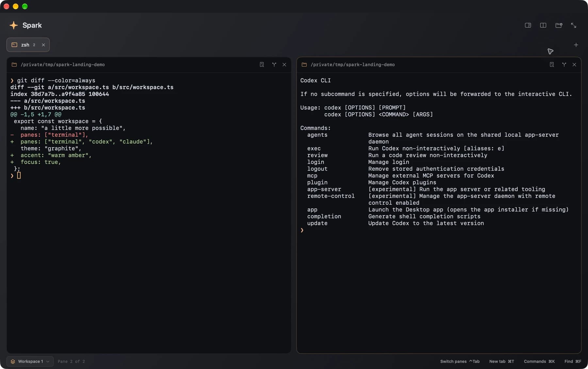Click the removed line panes: ["terminal"],
The width and height of the screenshot is (588, 369).
[49, 135]
